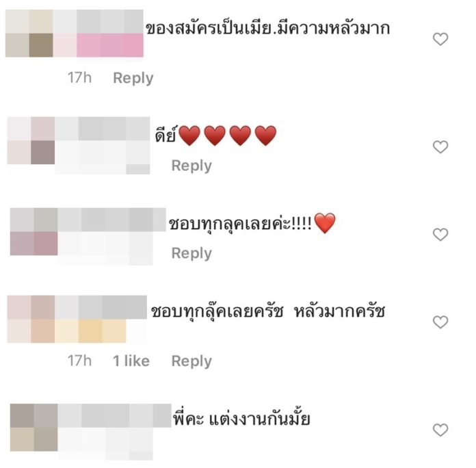Viewport: 476px width, 468px height.
Task: Select comment text ของสมัครเป็นเมีย.มีความหลัวมาก
Action: click(267, 28)
